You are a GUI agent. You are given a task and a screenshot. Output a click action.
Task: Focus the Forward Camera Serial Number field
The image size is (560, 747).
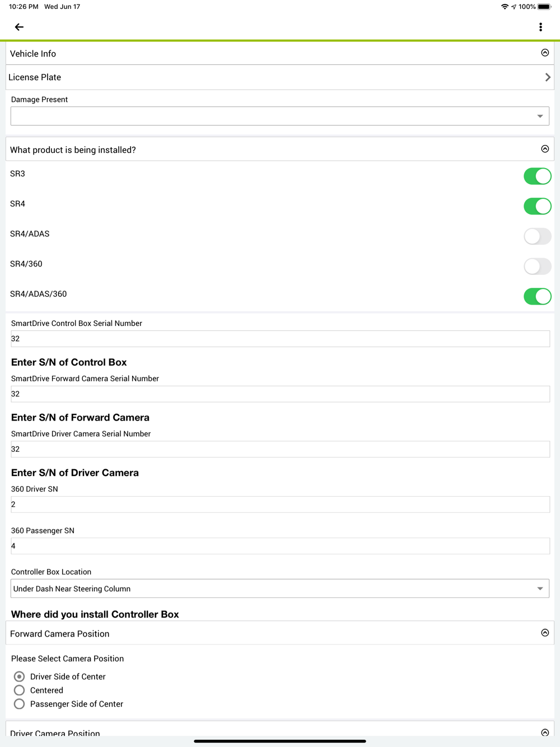pos(280,394)
